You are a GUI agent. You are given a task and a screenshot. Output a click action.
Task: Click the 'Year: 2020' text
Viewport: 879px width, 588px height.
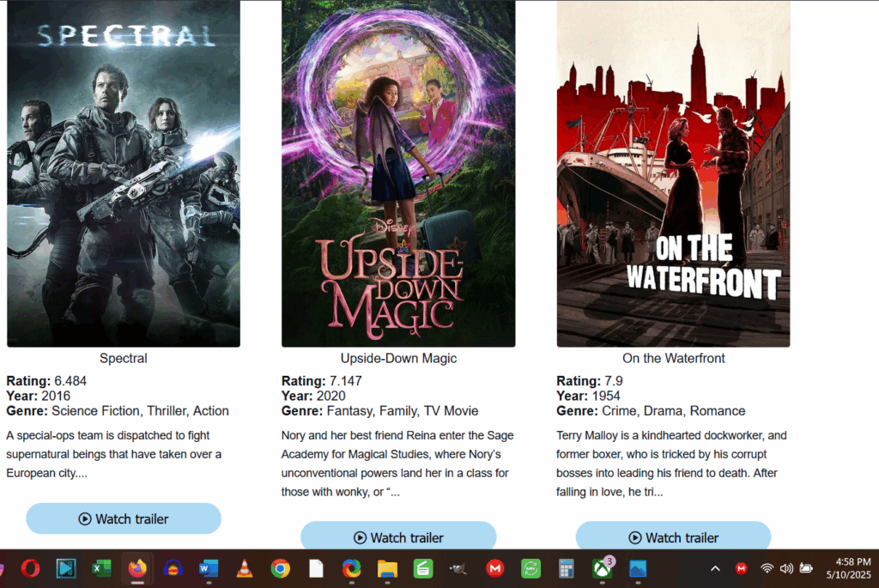click(313, 396)
